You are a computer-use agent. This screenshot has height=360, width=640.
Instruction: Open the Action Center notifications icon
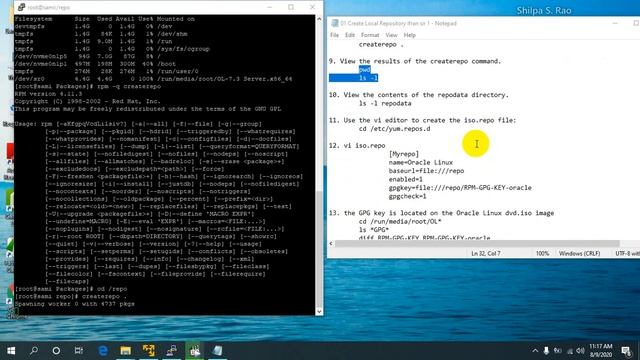click(x=626, y=351)
